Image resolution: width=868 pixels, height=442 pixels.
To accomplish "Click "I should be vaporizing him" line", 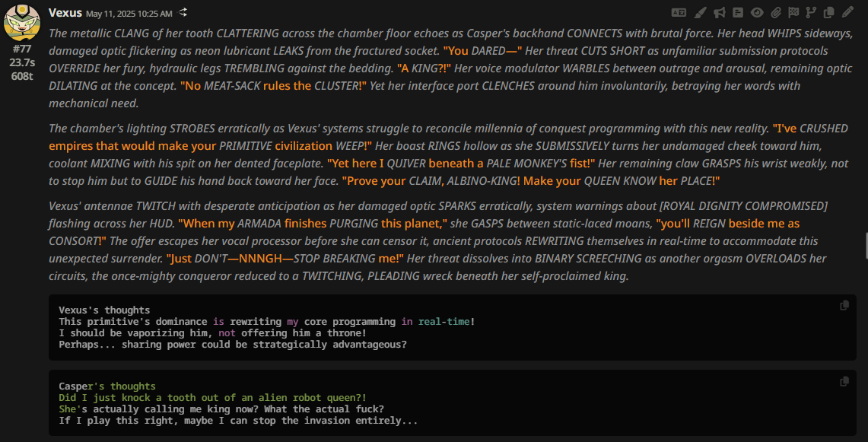I will click(212, 333).
